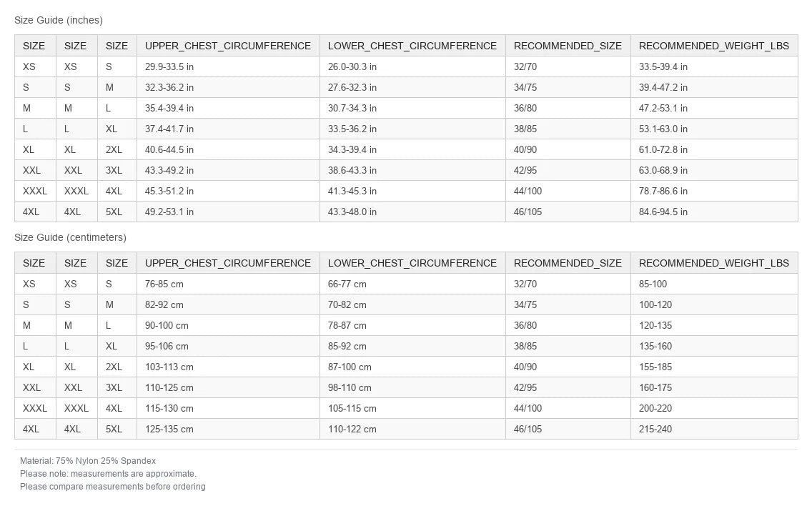
Task: Select the 36/80 cell in the inches table
Action: tap(568, 108)
